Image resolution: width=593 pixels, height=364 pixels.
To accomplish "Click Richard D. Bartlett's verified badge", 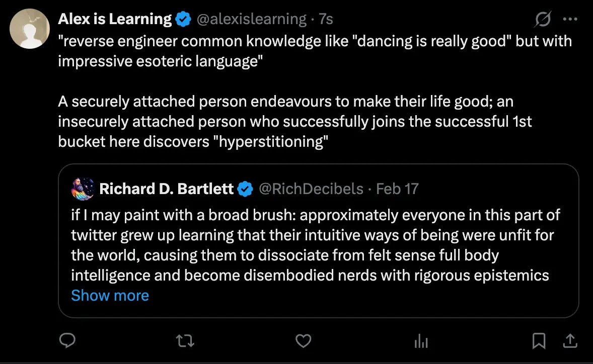I will coord(245,189).
